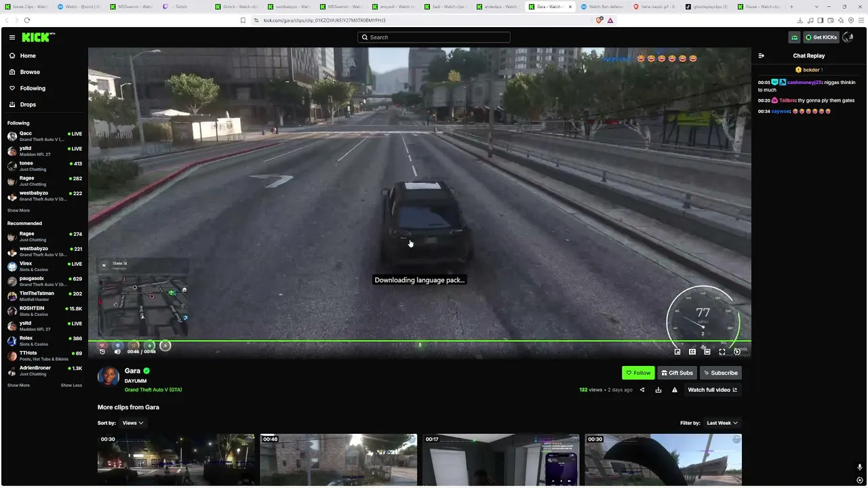This screenshot has width=868, height=488.
Task: Click the Kick search field
Action: point(434,37)
